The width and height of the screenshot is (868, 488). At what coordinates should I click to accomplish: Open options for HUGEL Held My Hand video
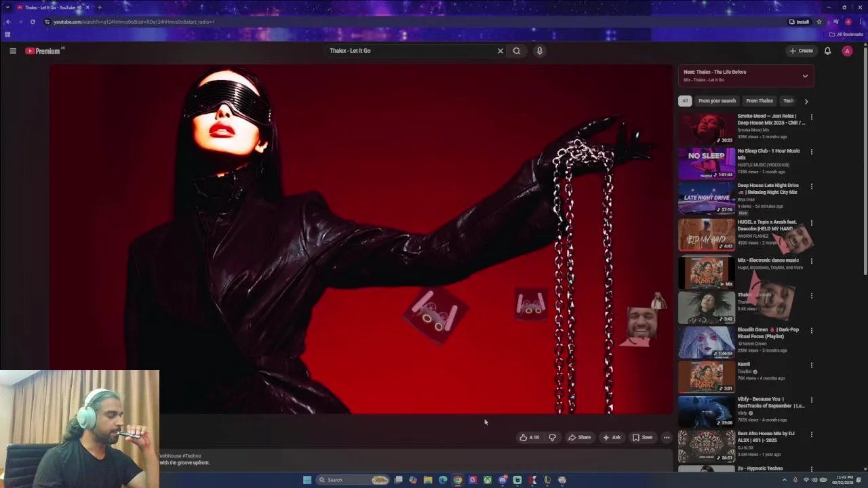click(811, 223)
